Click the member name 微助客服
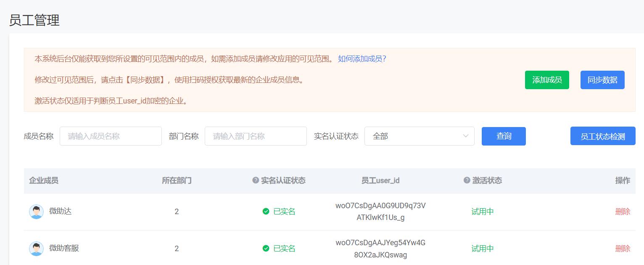 [64, 248]
